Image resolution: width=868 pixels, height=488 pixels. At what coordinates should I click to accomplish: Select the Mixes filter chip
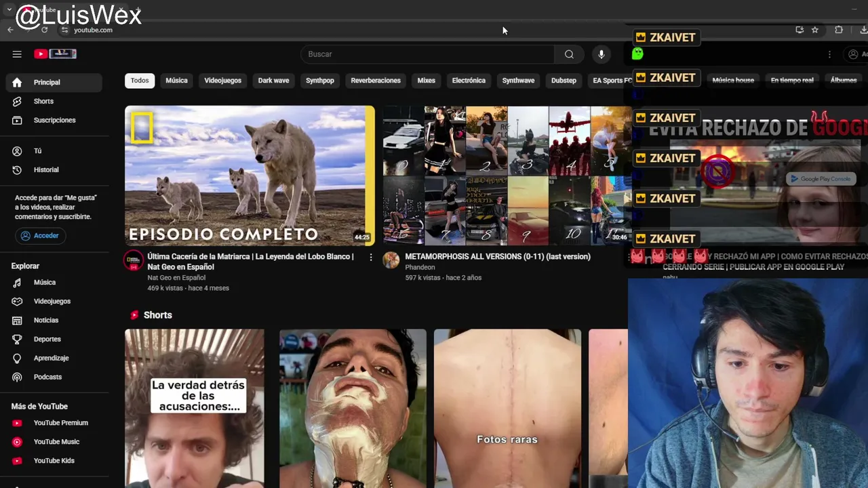tap(427, 81)
